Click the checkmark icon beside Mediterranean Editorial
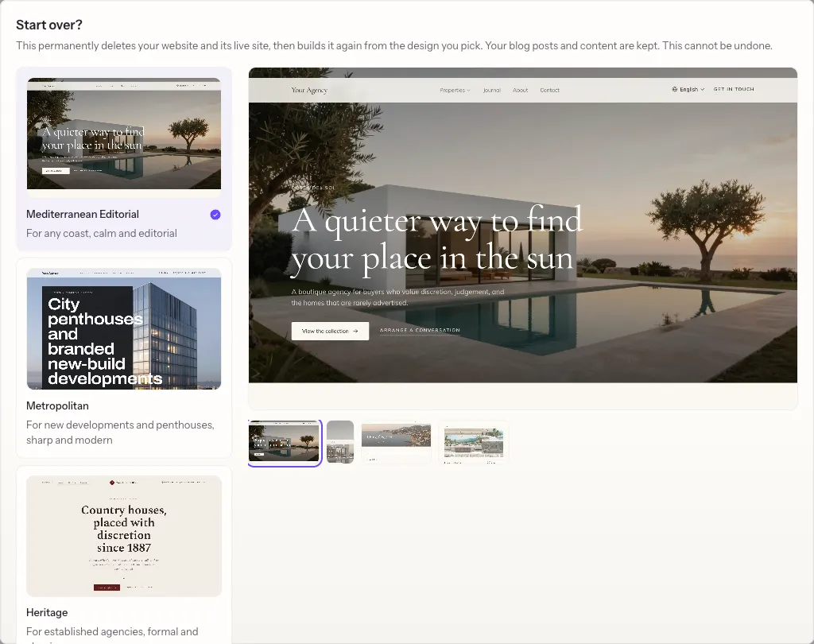Viewport: 814px width, 644px height. tap(215, 215)
